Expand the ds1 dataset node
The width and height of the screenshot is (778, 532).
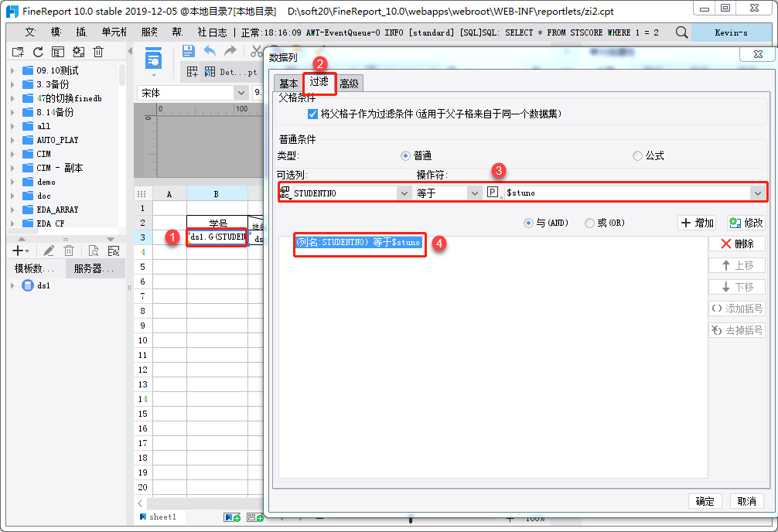(12, 285)
